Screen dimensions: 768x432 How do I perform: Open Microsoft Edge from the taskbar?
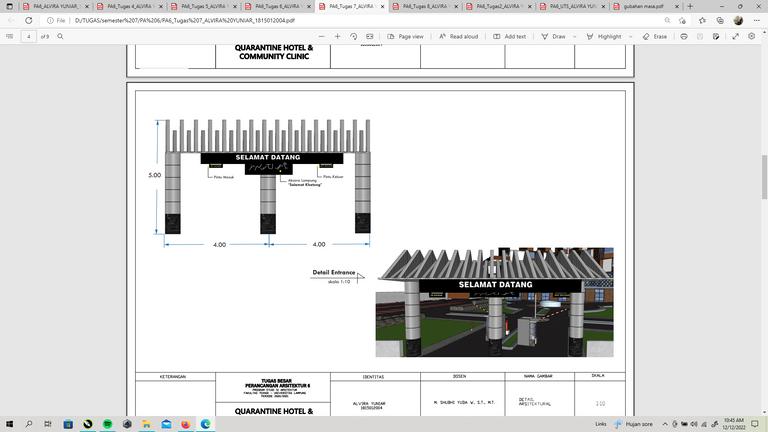(205, 424)
